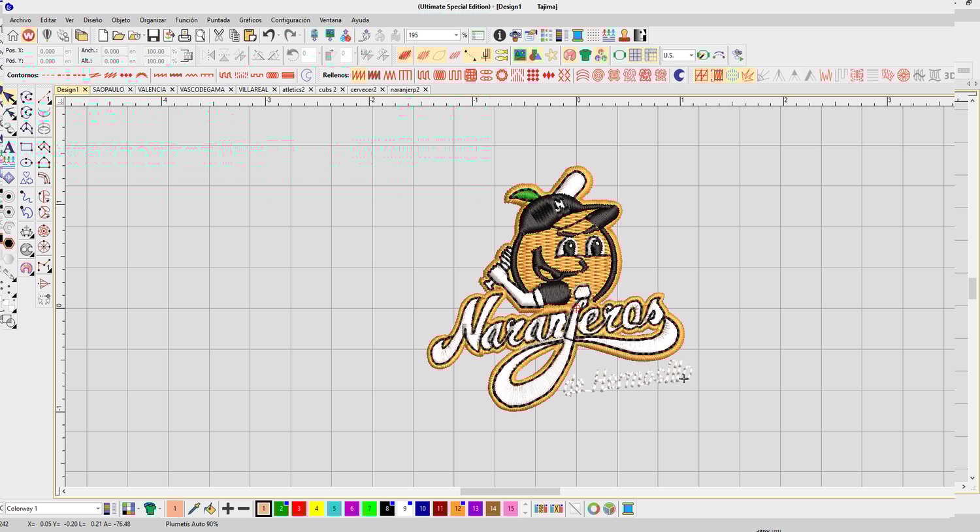Remove a color with the minus icon
This screenshot has width=980, height=532.
pyautogui.click(x=244, y=509)
